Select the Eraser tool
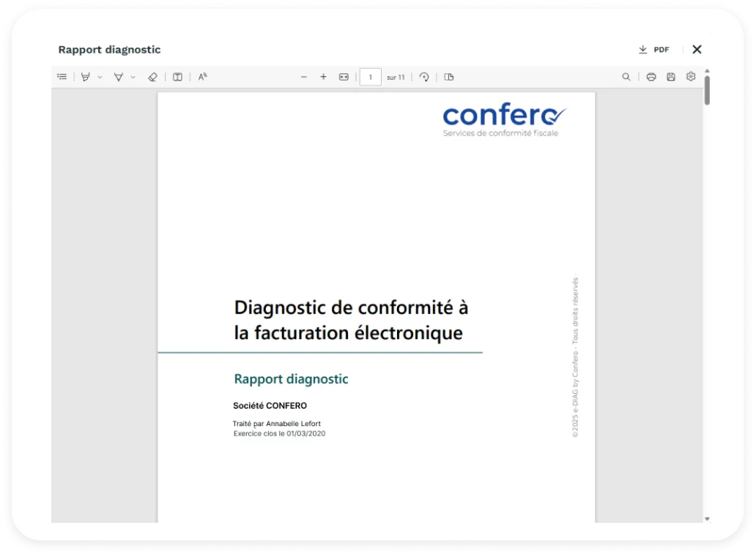Viewport: 756px width, 555px height. pos(153,77)
